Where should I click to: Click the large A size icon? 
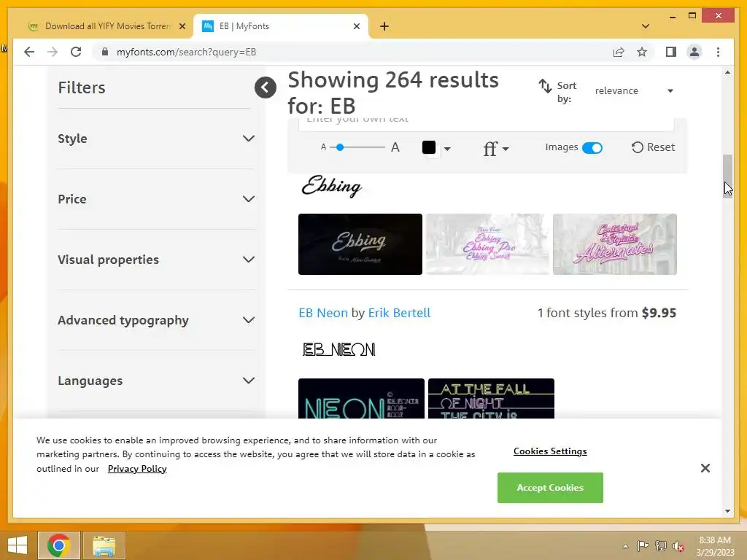pyautogui.click(x=395, y=147)
